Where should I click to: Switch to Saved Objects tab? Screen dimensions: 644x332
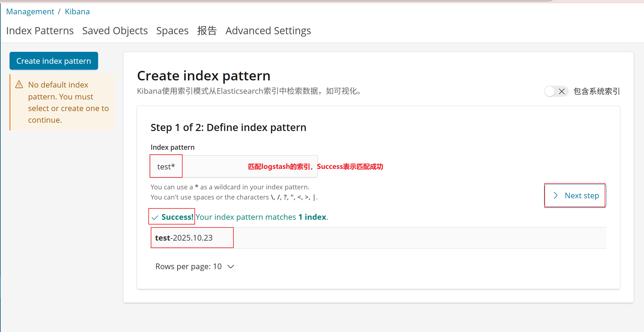[115, 31]
